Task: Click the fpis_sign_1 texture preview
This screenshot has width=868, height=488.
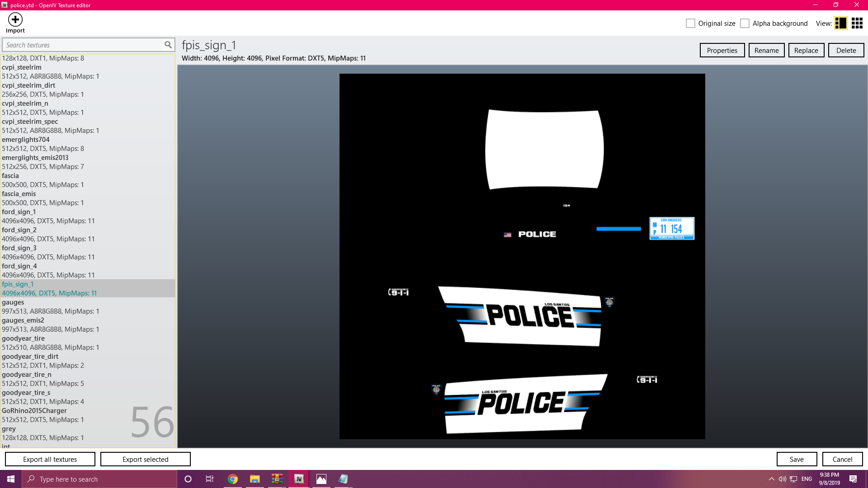Action: 522,256
